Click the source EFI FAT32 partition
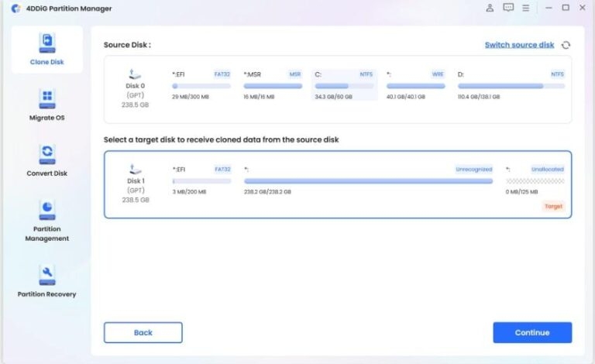This screenshot has width=595, height=364. click(201, 84)
